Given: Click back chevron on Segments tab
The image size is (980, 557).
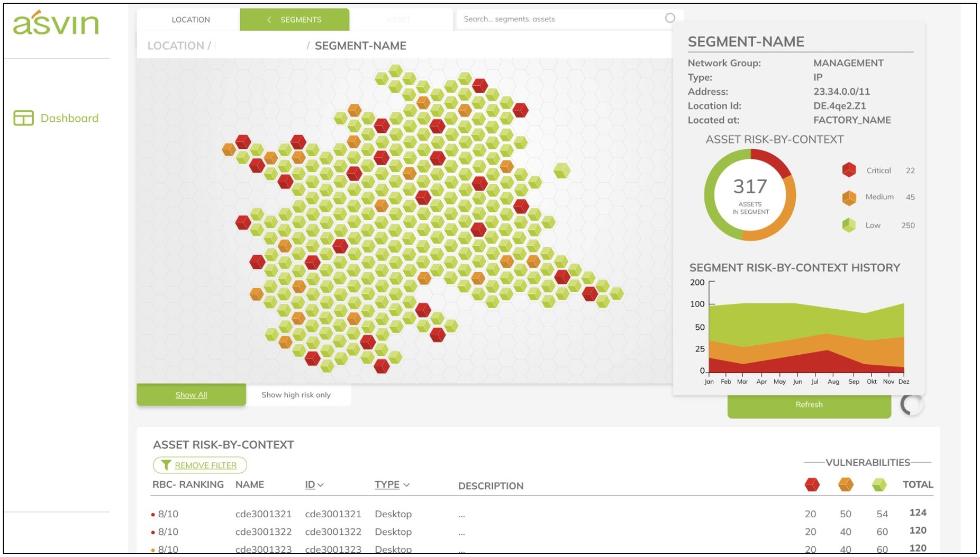Looking at the screenshot, I should tap(269, 20).
